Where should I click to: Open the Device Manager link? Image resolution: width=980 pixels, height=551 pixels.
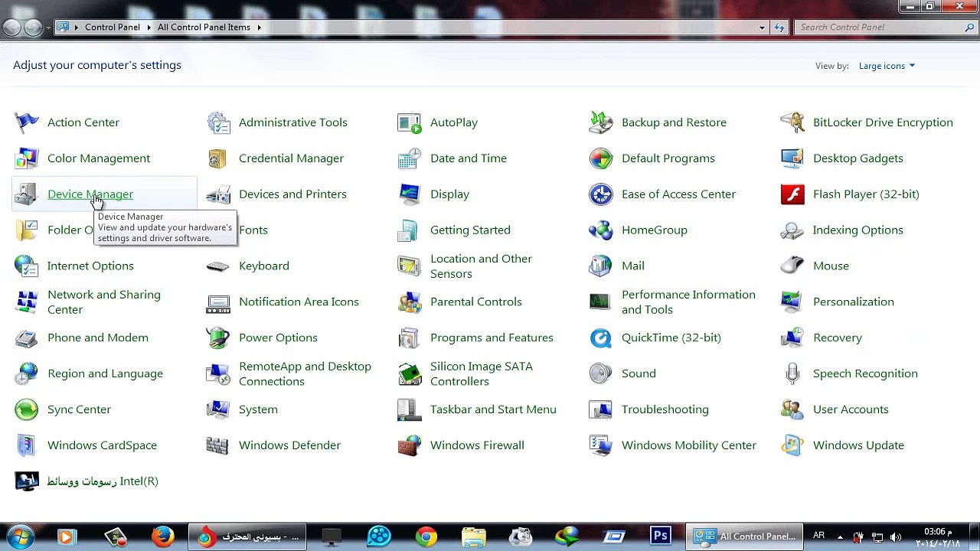[90, 194]
